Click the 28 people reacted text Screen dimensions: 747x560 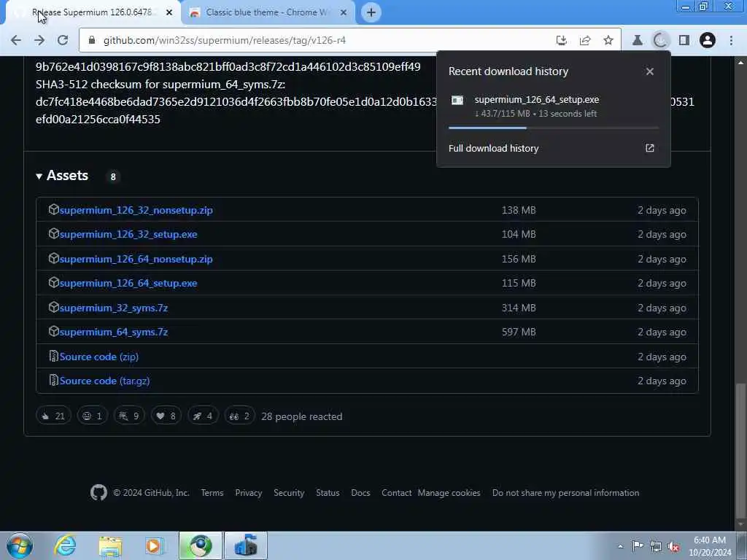click(301, 416)
